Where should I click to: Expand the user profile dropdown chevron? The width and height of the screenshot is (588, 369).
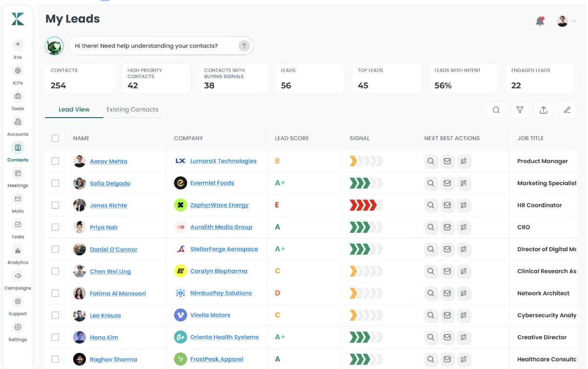(x=574, y=21)
